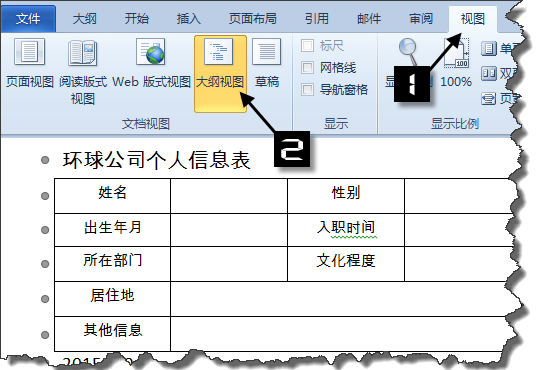Screen dimensions: 536x370
Task: Click the empty cell right of 出生年月
Action: point(229,230)
